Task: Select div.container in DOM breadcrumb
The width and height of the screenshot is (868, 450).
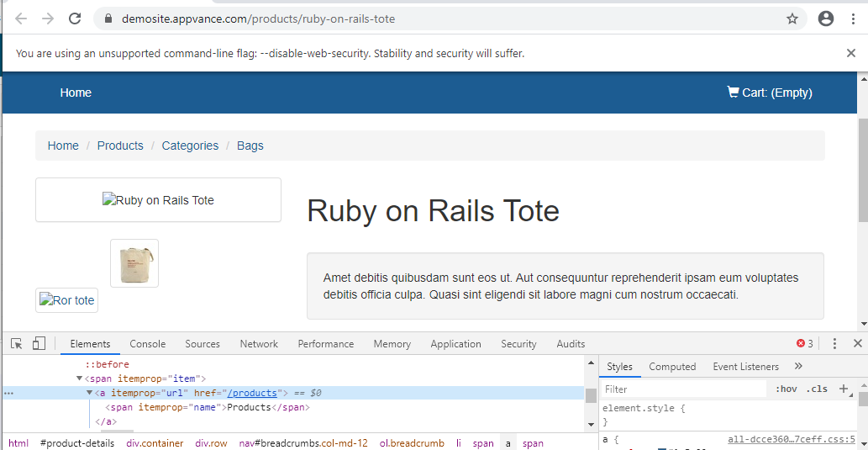Action: (155, 443)
